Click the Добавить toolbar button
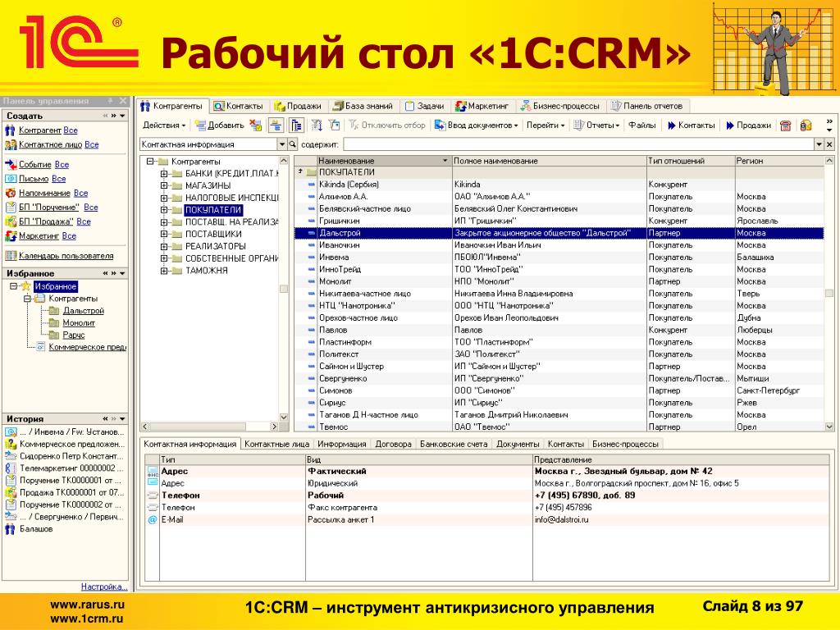840x630 pixels. click(220, 126)
